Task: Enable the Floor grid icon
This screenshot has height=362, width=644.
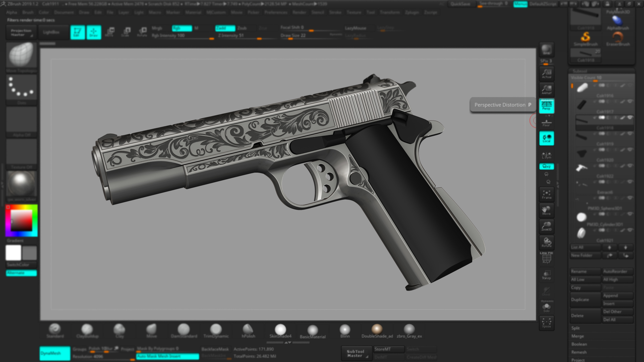Action: point(547,121)
